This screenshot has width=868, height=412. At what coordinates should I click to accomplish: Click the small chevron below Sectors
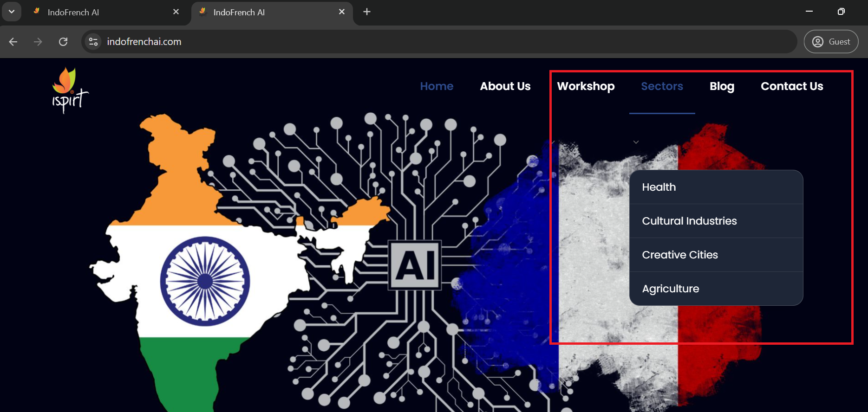636,142
